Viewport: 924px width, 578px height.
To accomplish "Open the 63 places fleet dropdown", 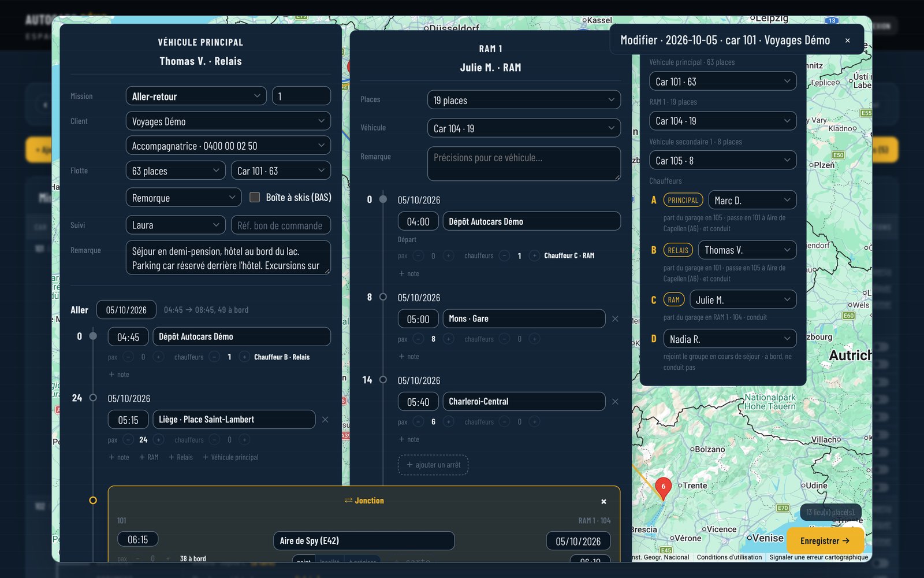I will point(176,171).
